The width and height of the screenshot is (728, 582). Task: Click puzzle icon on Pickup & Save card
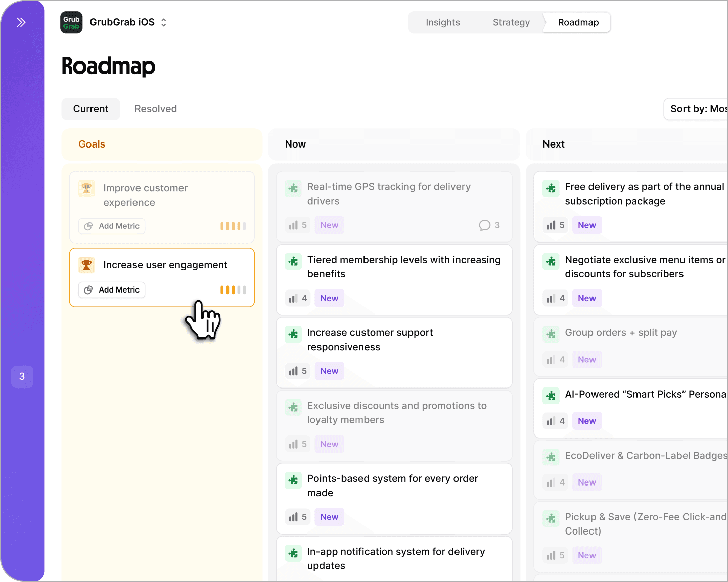pyautogui.click(x=551, y=518)
